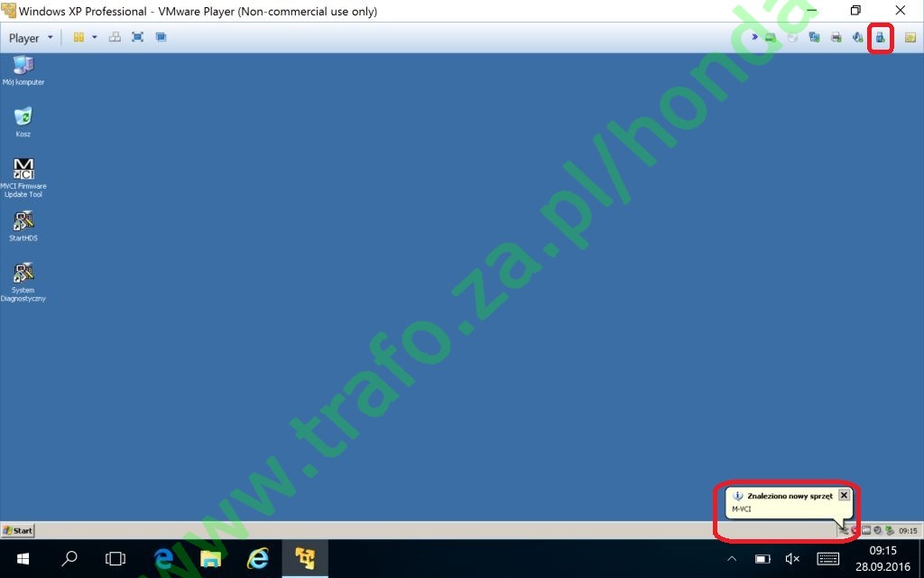Open the touch keyboard from the host tray
The height and width of the screenshot is (578, 924).
coord(828,558)
